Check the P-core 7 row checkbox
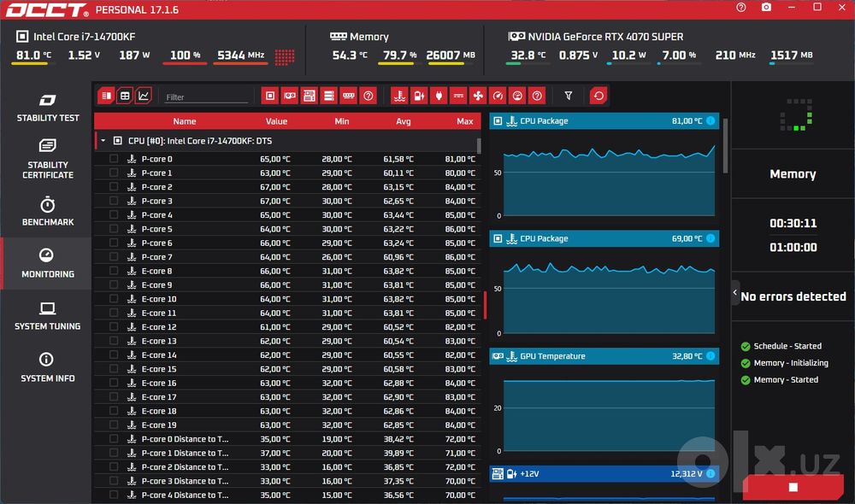 pyautogui.click(x=114, y=256)
